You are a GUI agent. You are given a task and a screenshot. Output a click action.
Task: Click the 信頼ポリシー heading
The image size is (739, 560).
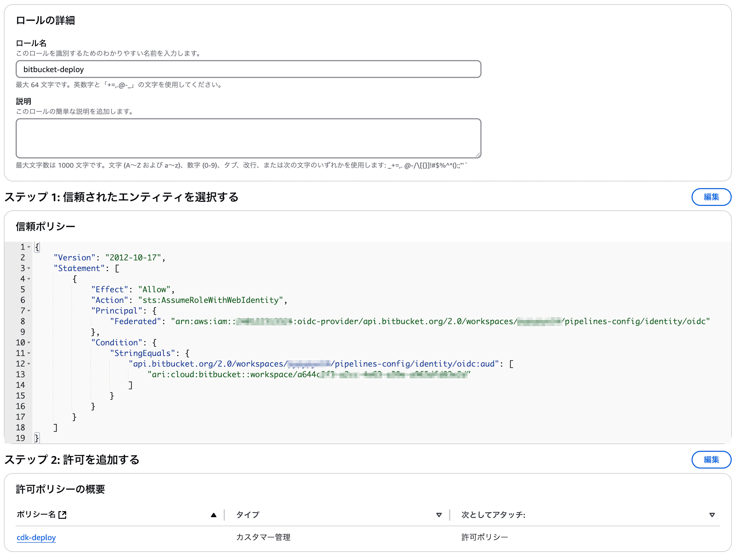(x=45, y=227)
